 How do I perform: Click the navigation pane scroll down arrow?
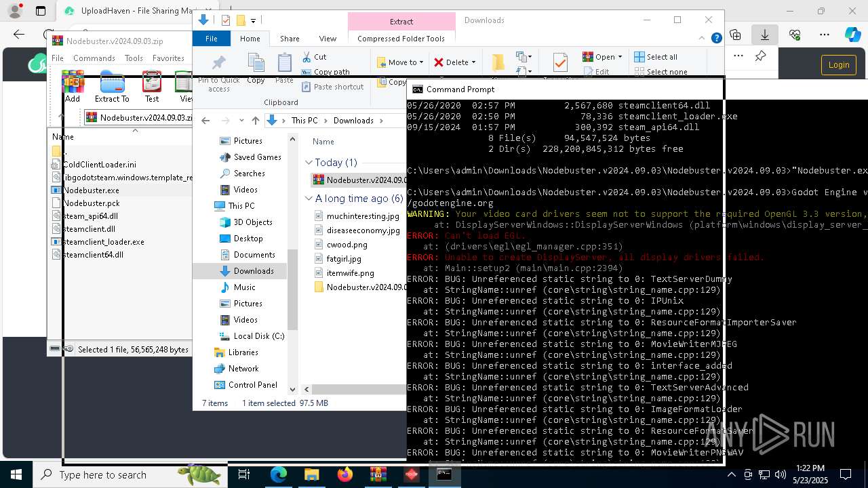point(293,389)
